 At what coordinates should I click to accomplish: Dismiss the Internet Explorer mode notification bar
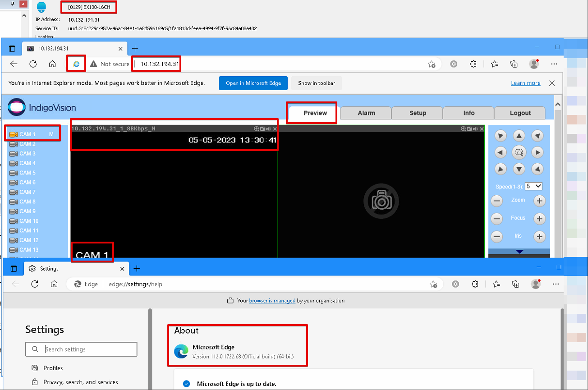tap(552, 83)
